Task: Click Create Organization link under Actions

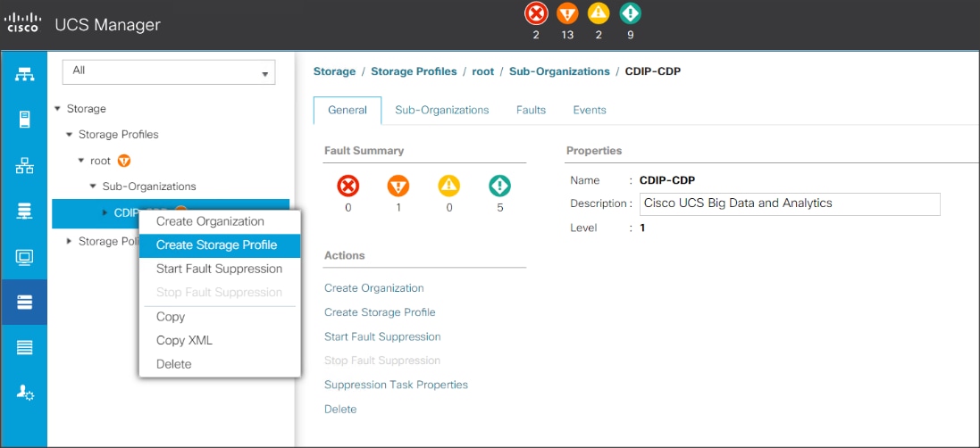Action: click(373, 288)
